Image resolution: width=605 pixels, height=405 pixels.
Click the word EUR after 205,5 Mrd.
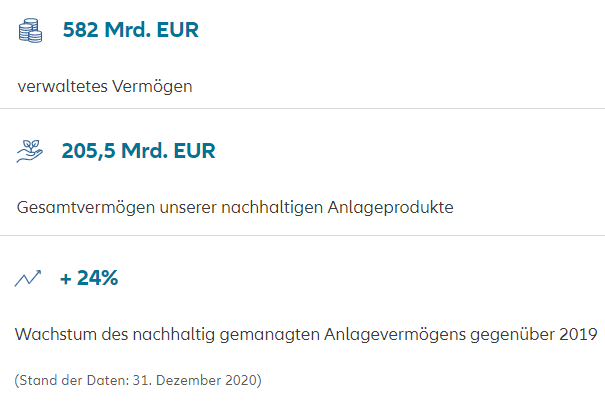(x=194, y=150)
